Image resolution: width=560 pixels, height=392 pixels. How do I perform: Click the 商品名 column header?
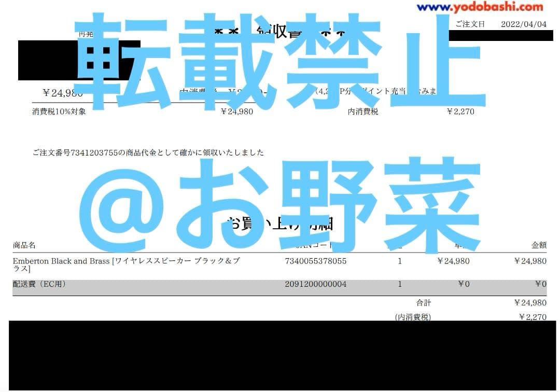coord(24,245)
